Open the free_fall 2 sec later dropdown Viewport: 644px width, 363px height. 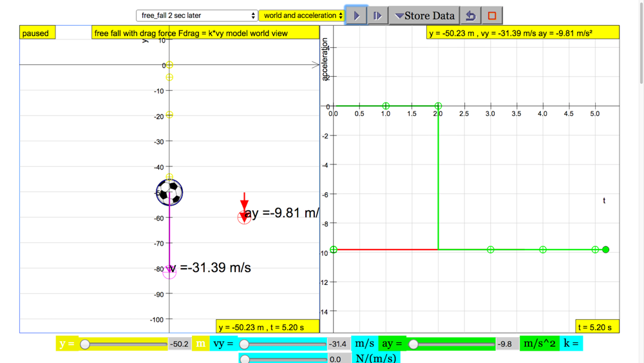[196, 15]
